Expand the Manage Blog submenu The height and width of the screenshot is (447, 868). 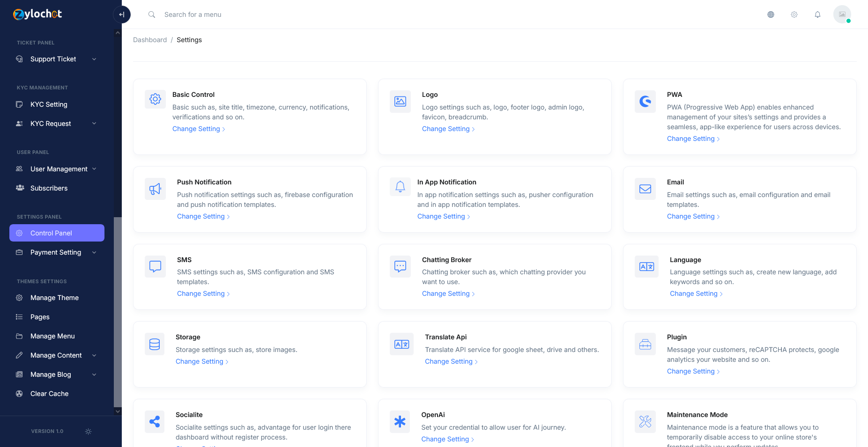click(x=57, y=374)
